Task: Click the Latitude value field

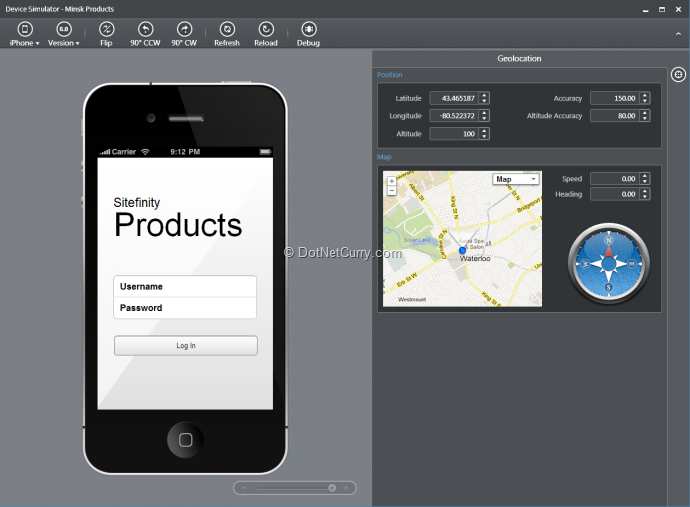Action: point(453,98)
